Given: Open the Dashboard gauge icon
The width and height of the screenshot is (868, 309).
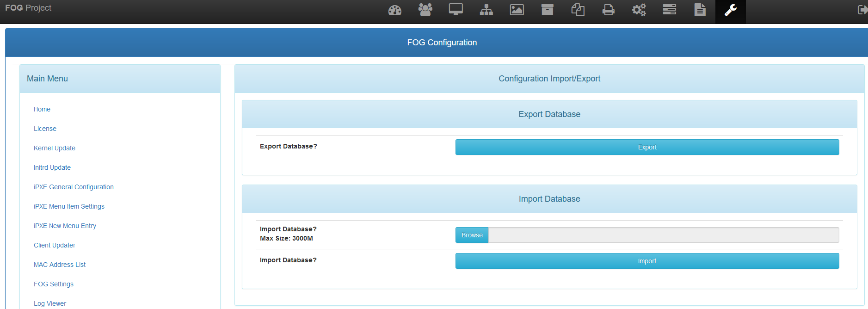Looking at the screenshot, I should (x=394, y=10).
